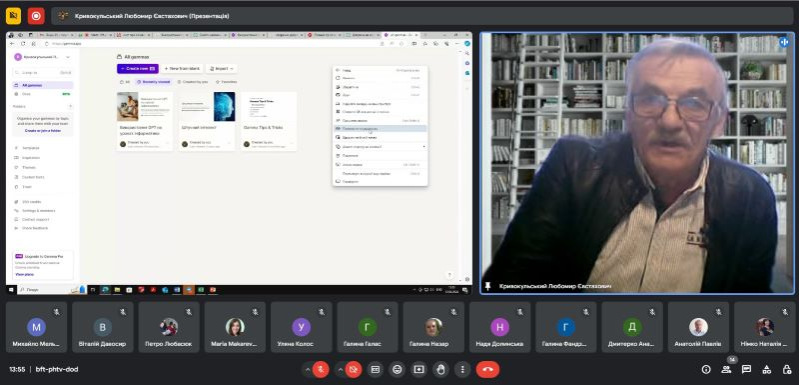Select Віталій Давосир participant tile
The image size is (799, 385).
pos(102,327)
